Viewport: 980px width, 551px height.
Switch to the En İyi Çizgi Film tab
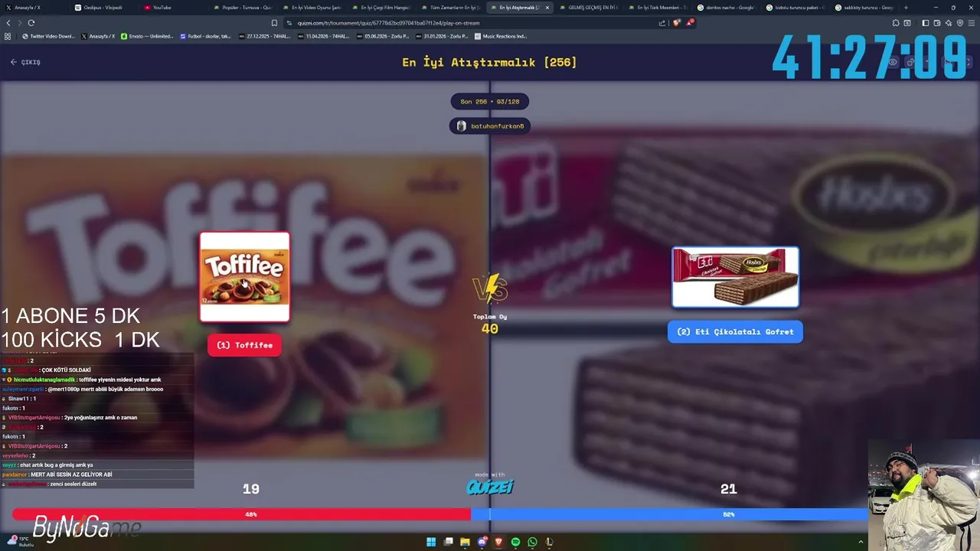[382, 8]
